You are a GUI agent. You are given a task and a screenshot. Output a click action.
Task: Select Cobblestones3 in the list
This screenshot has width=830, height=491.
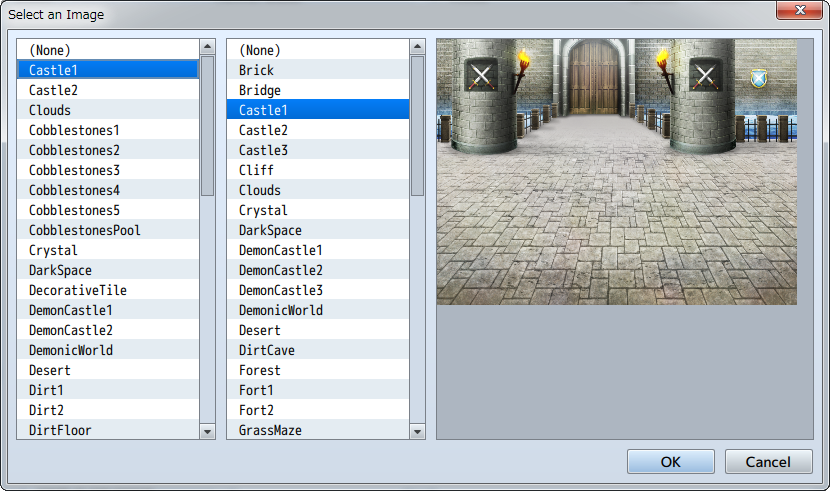coord(74,170)
